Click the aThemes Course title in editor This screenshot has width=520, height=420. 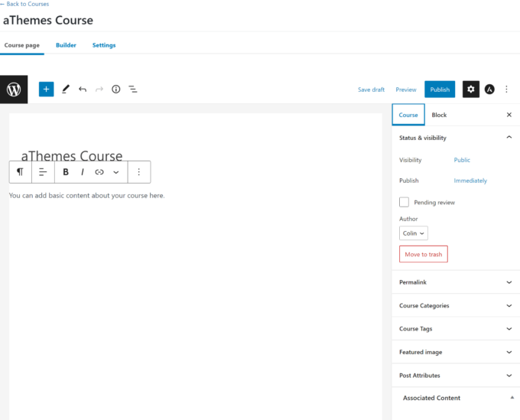click(x=72, y=155)
